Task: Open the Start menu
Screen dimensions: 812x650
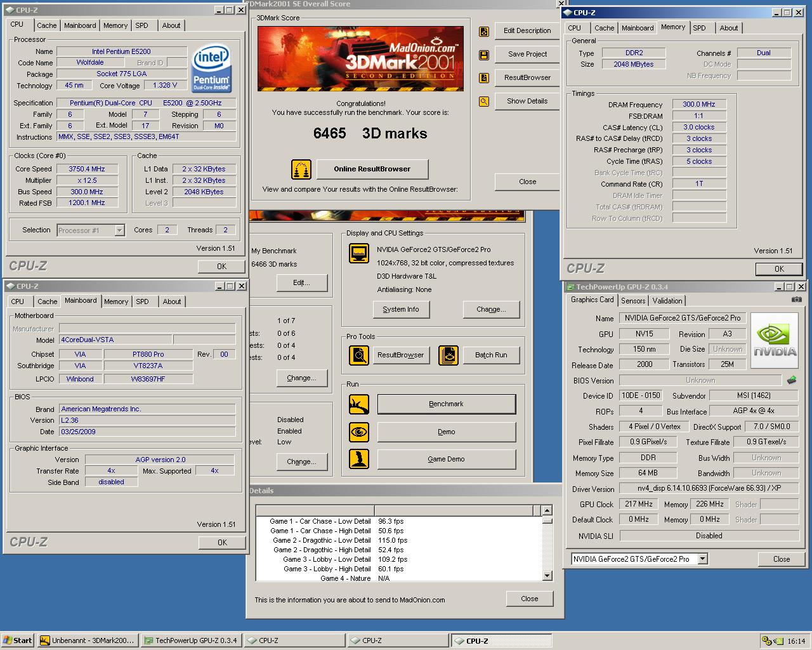Action: coord(18,640)
